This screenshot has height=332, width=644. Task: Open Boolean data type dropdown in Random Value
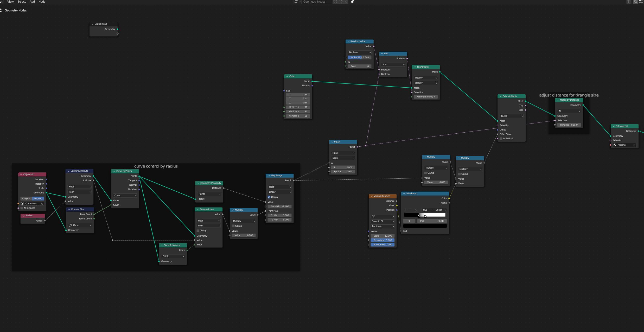click(360, 52)
